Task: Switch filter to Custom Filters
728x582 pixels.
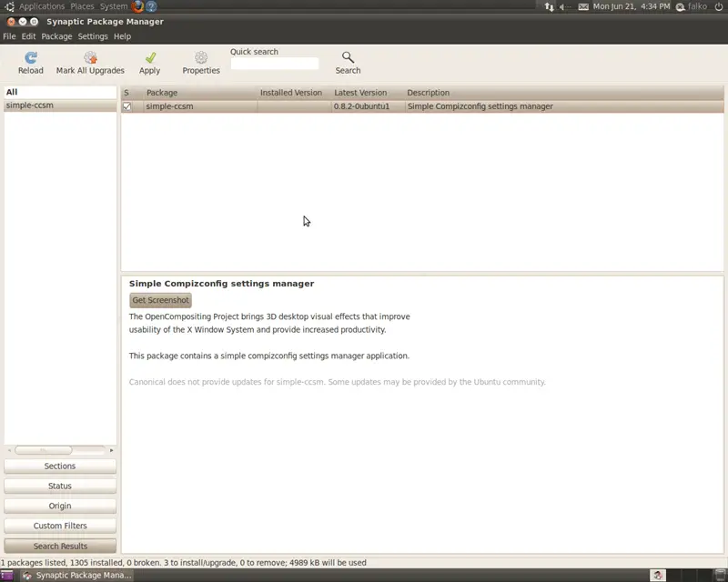Action: pos(60,526)
